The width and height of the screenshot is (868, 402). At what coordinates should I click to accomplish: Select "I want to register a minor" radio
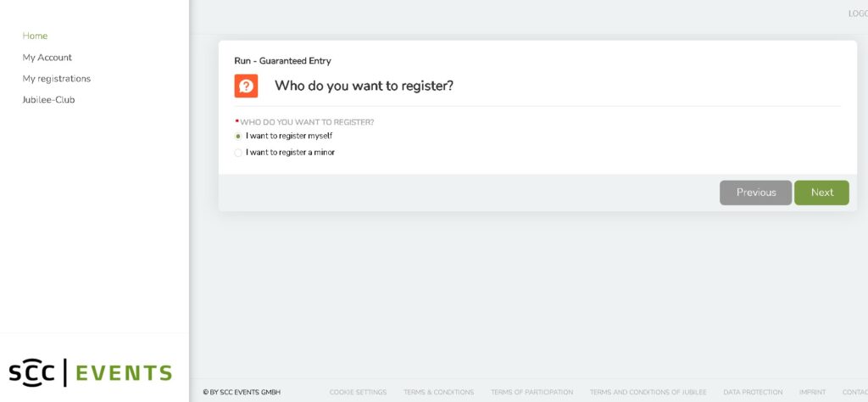pos(238,153)
